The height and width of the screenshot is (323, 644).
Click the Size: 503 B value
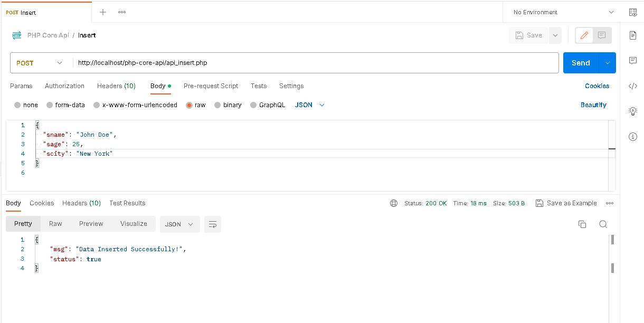(509, 203)
